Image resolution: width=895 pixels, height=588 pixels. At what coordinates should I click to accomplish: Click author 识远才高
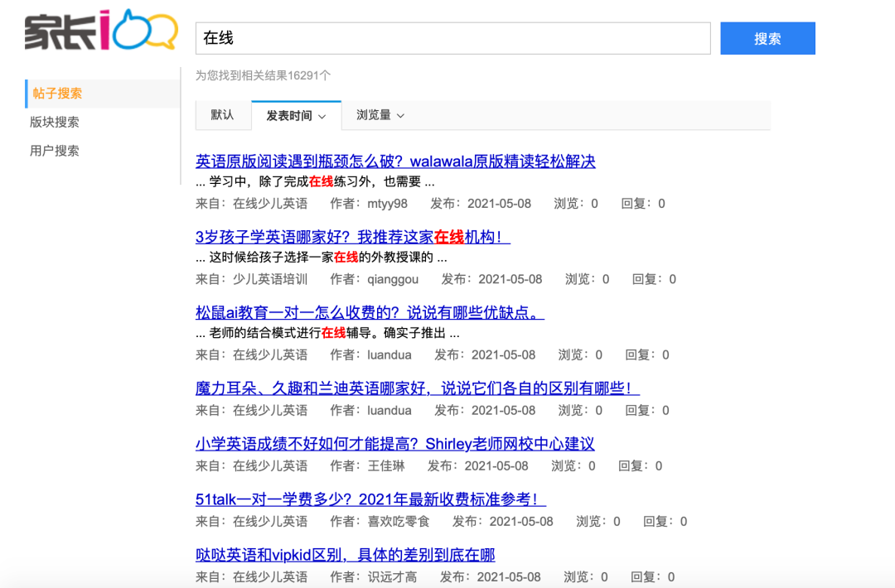(x=392, y=577)
